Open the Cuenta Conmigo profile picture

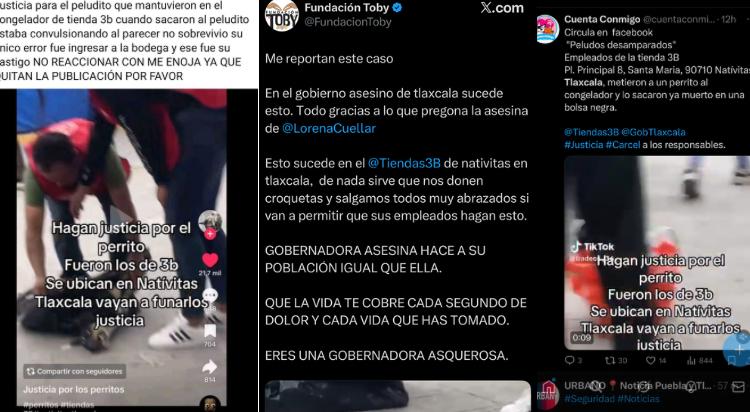pos(548,30)
